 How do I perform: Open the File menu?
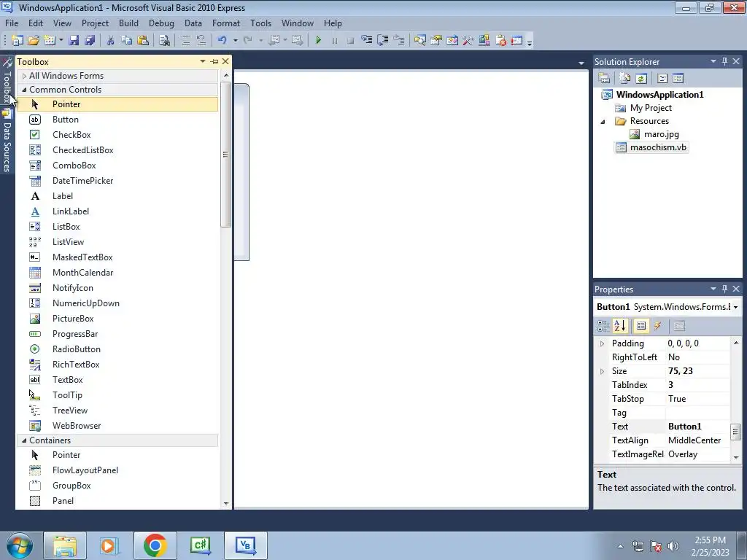pyautogui.click(x=12, y=23)
